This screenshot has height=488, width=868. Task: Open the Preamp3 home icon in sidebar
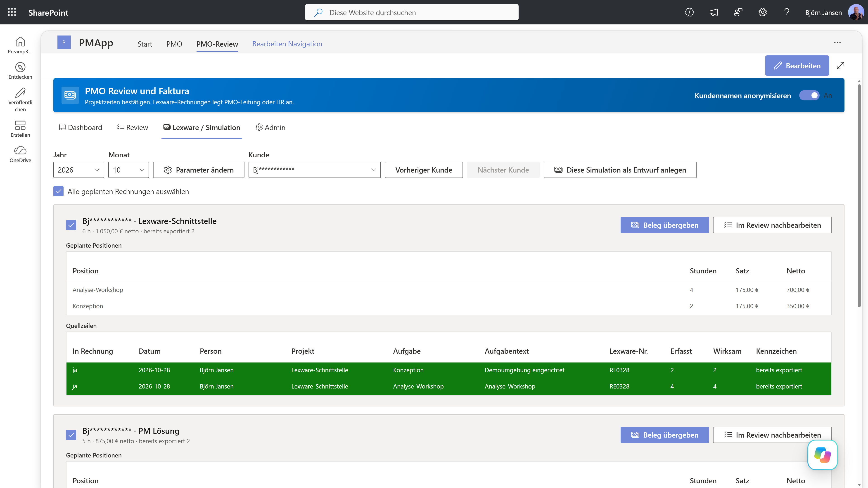coord(20,45)
